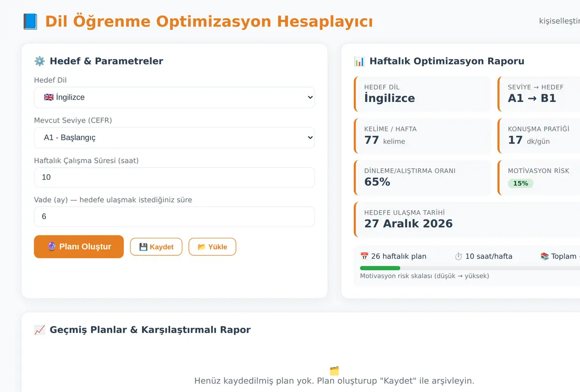Image resolution: width=580 pixels, height=392 pixels.
Task: Open the Mevcut Seviye (CEFR) dropdown
Action: click(174, 137)
